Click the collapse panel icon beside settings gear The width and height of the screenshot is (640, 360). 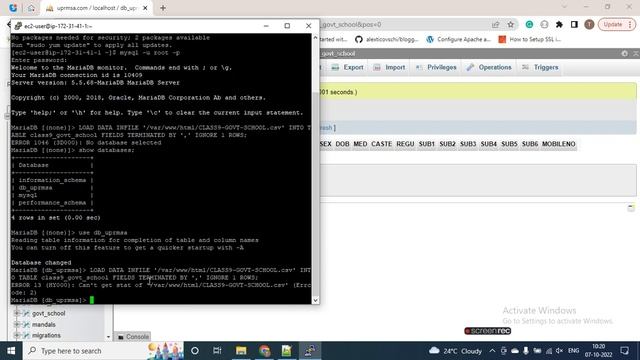pos(636,53)
